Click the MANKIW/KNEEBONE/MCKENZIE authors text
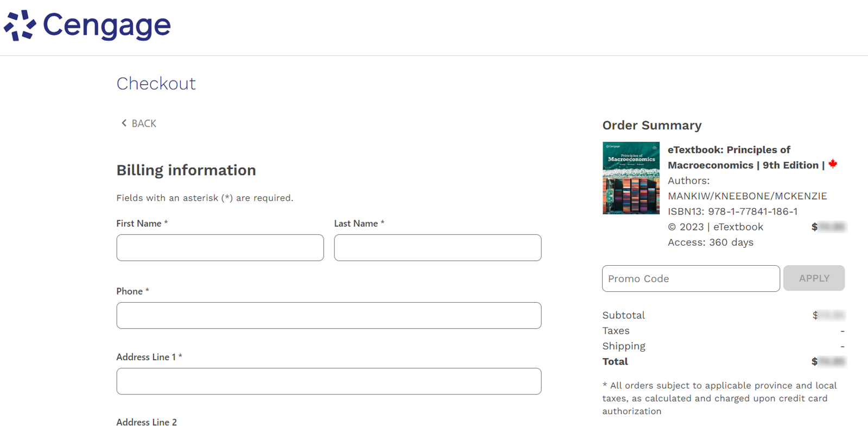 click(747, 196)
